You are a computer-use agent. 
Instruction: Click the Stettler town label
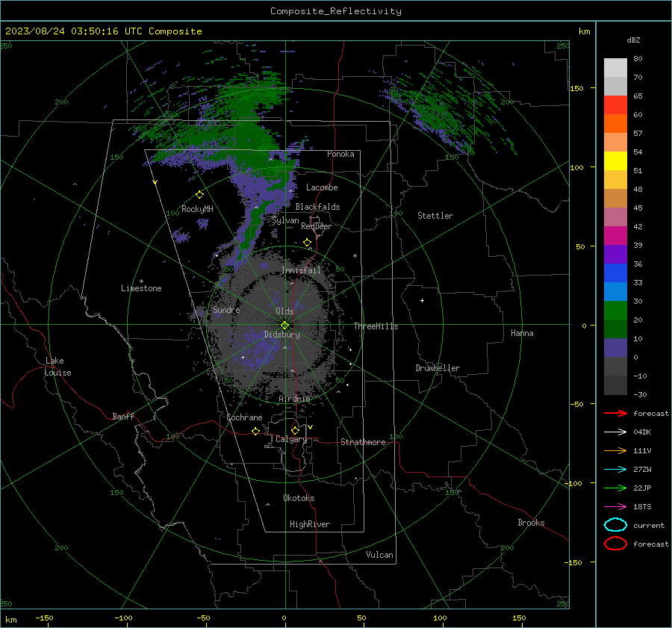pos(435,216)
